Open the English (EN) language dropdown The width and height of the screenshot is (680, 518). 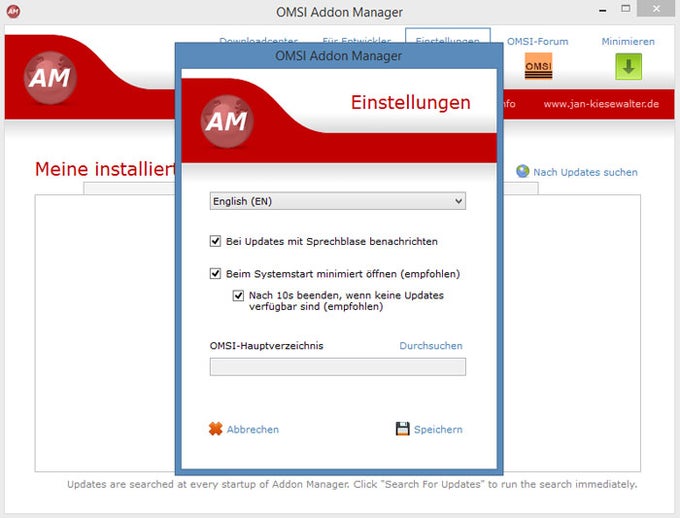tap(337, 201)
